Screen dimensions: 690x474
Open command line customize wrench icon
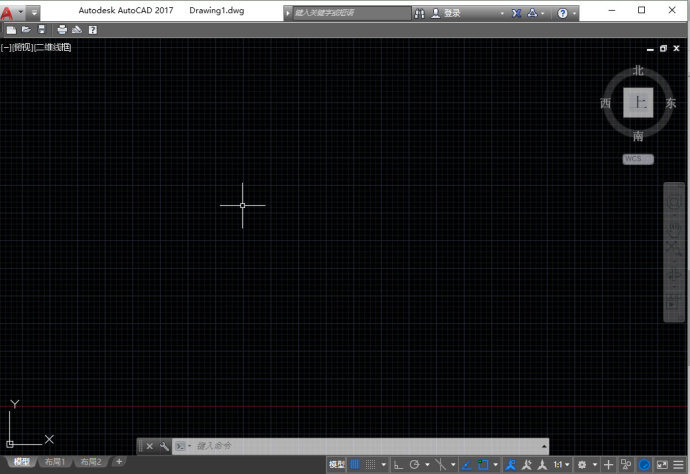pyautogui.click(x=164, y=446)
